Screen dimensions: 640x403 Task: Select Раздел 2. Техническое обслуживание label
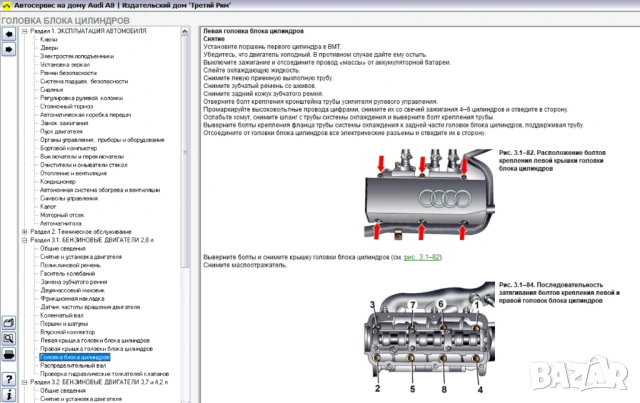click(x=81, y=232)
